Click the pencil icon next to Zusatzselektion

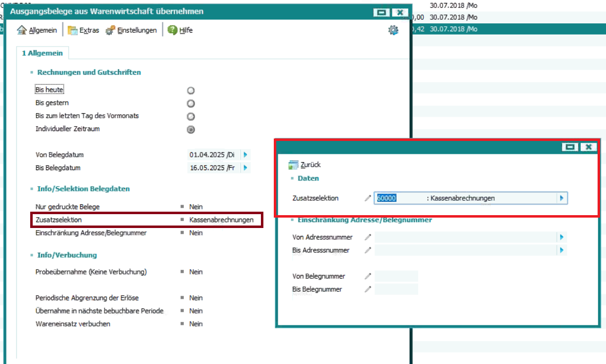pos(367,198)
